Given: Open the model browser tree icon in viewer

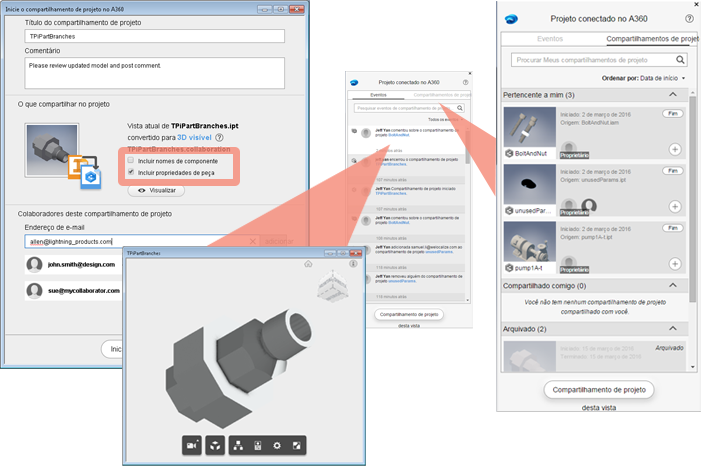Looking at the screenshot, I should [x=239, y=446].
